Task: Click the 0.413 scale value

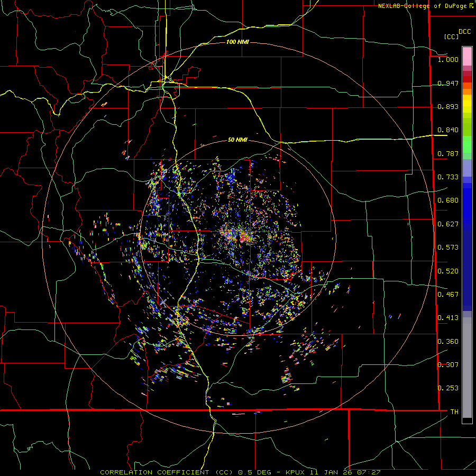Action: 448,318
